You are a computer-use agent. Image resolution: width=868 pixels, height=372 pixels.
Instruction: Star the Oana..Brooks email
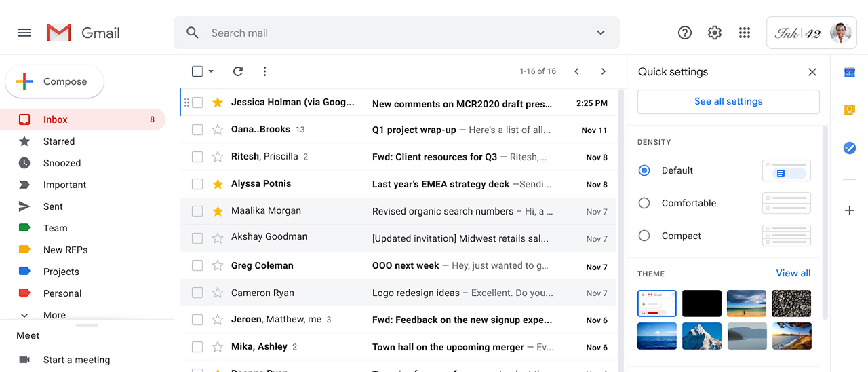click(218, 130)
